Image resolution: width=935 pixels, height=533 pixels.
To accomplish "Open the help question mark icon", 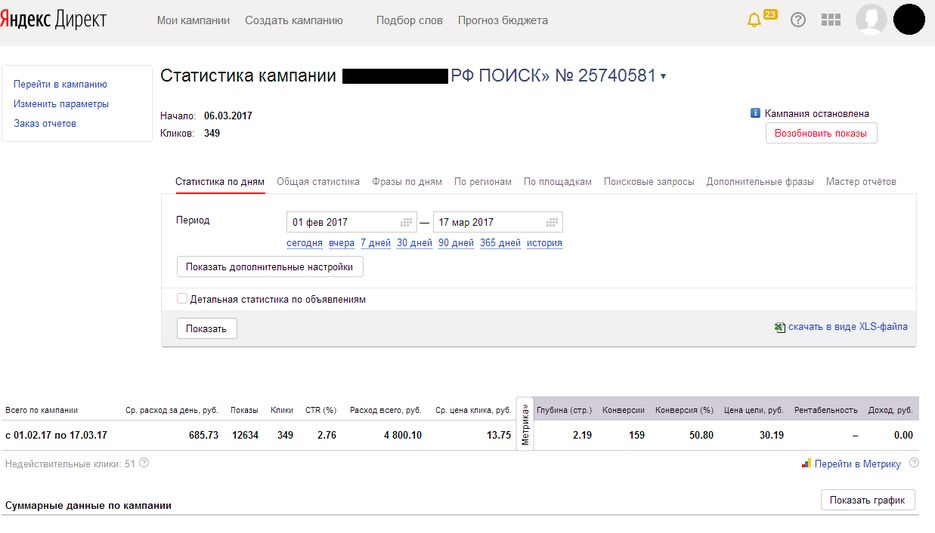I will 798,20.
